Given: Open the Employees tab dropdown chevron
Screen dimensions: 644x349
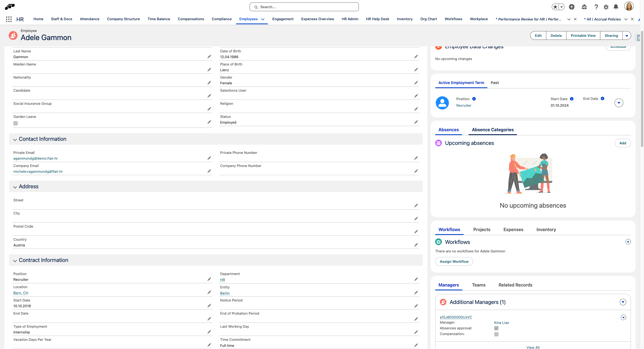Looking at the screenshot, I should [x=263, y=19].
